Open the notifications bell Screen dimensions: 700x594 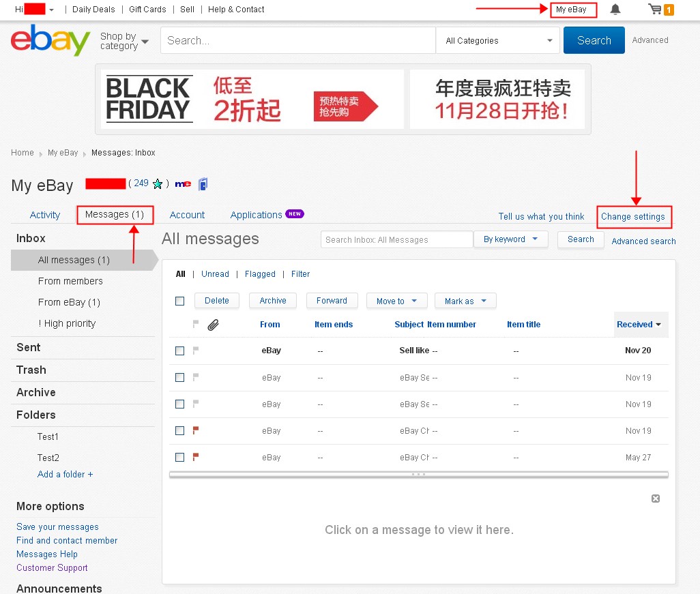click(x=615, y=10)
